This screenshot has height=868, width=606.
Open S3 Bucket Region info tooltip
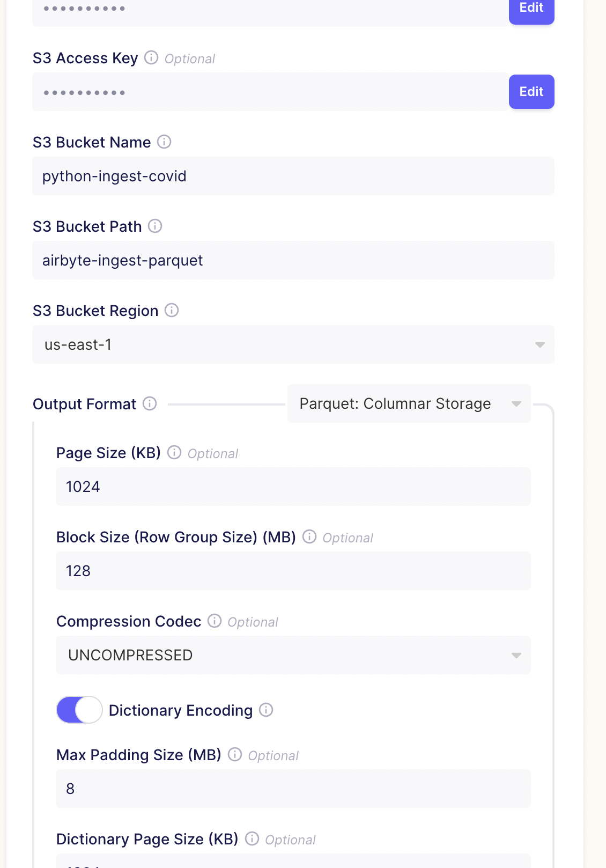click(x=172, y=310)
